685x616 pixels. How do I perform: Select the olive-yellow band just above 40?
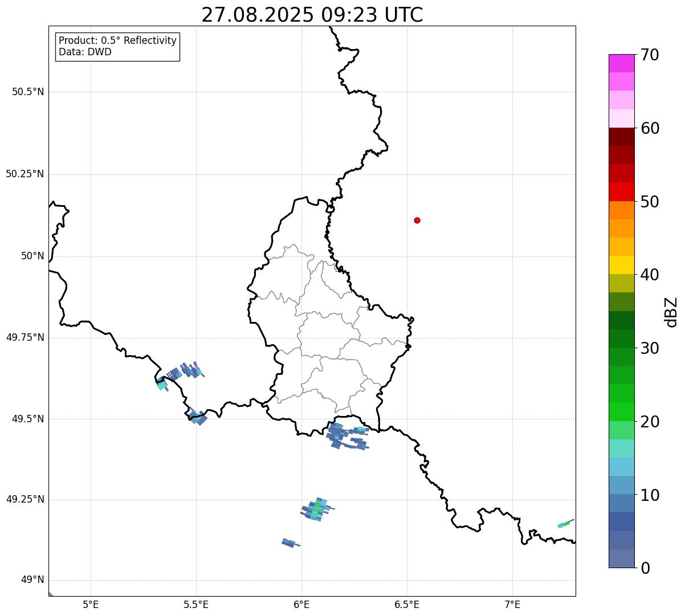tap(621, 283)
